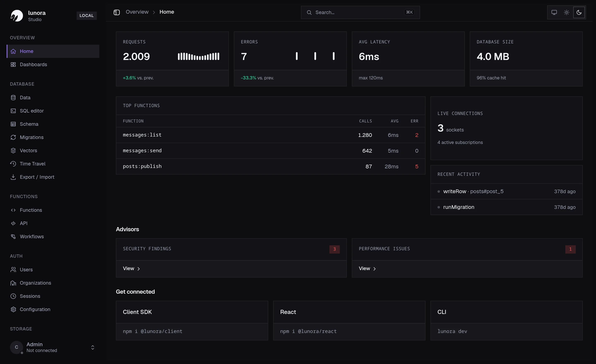Click the Workflows icon
This screenshot has width=596, height=364.
pos(13,237)
